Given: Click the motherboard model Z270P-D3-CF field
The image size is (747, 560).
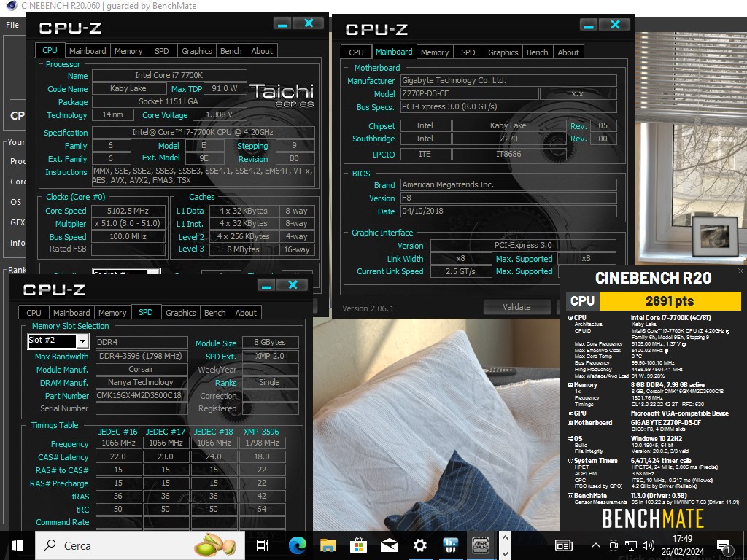Looking at the screenshot, I should point(469,94).
